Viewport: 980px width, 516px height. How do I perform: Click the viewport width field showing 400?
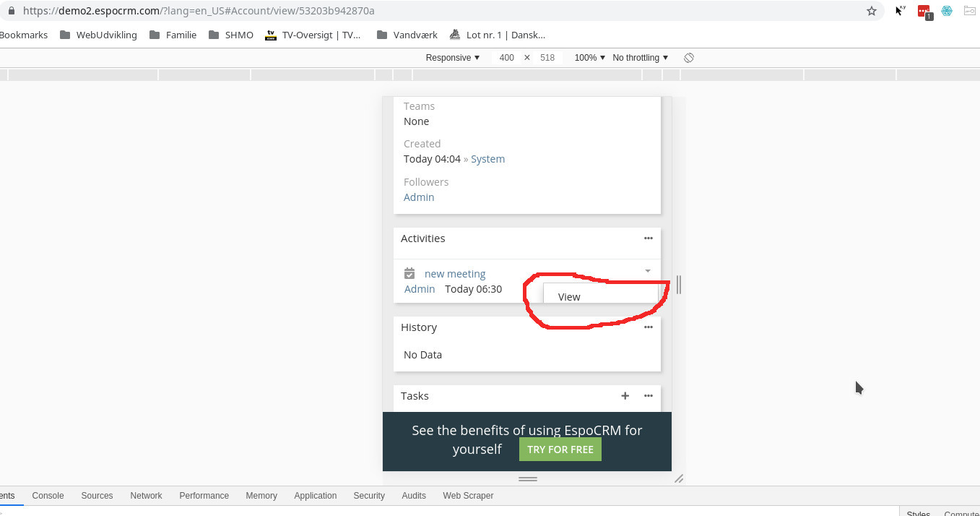point(506,58)
